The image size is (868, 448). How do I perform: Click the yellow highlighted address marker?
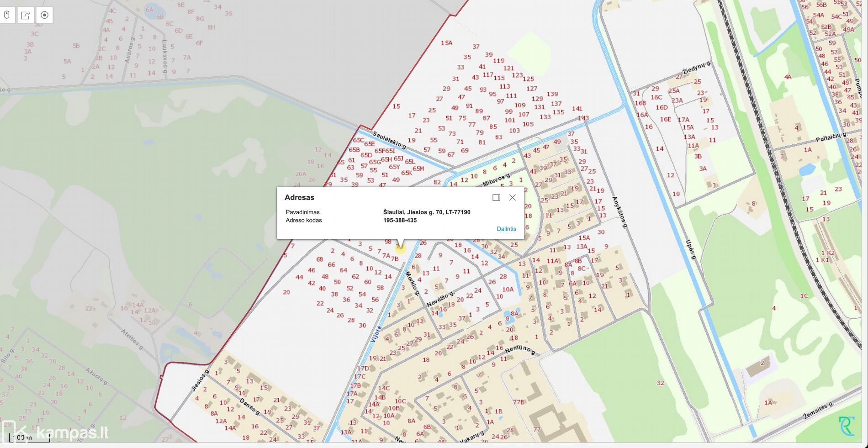coord(400,249)
